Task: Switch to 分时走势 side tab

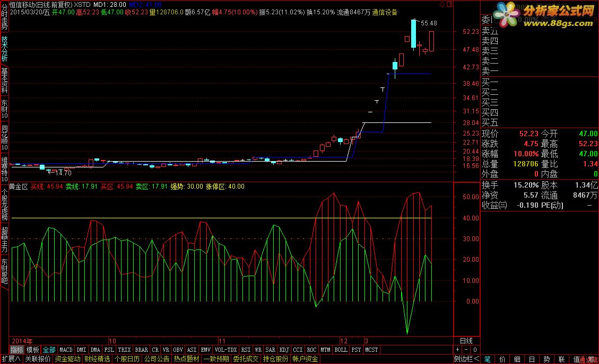Action: click(4, 16)
